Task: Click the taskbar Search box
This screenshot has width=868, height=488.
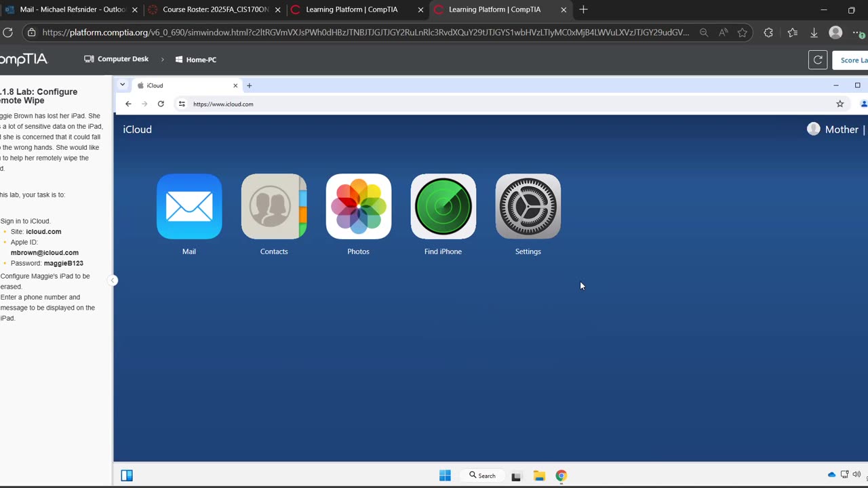Action: (482, 476)
